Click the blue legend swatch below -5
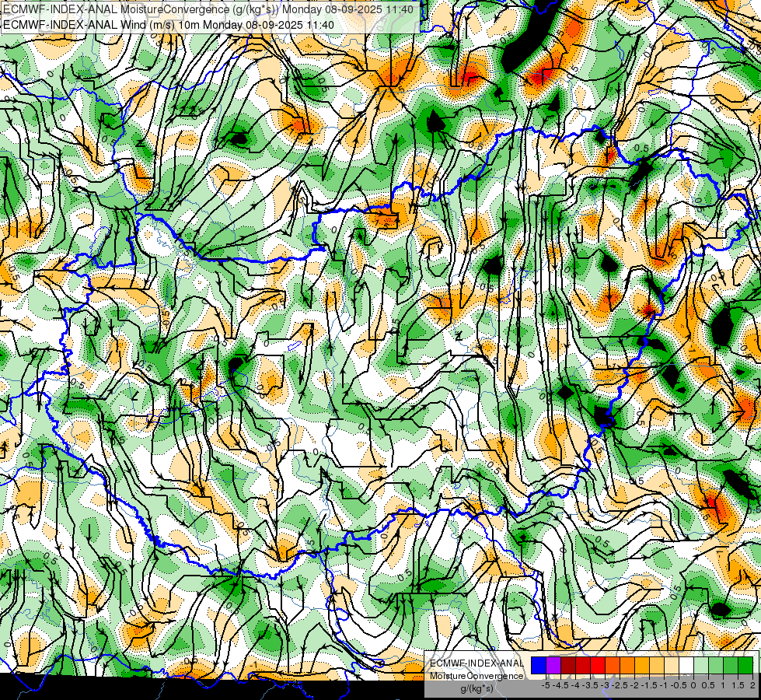Viewport: 761px width, 700px height. coord(539,665)
